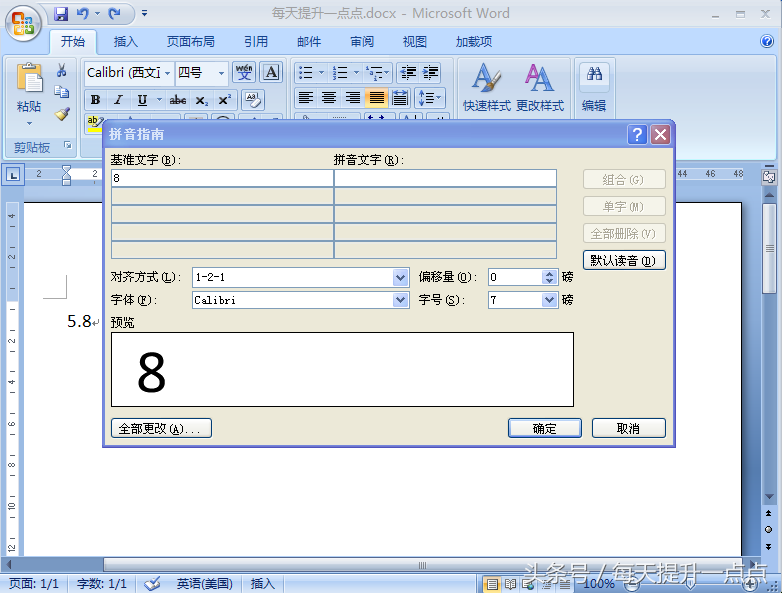Click the 默认读音 button
782x593 pixels.
(624, 260)
